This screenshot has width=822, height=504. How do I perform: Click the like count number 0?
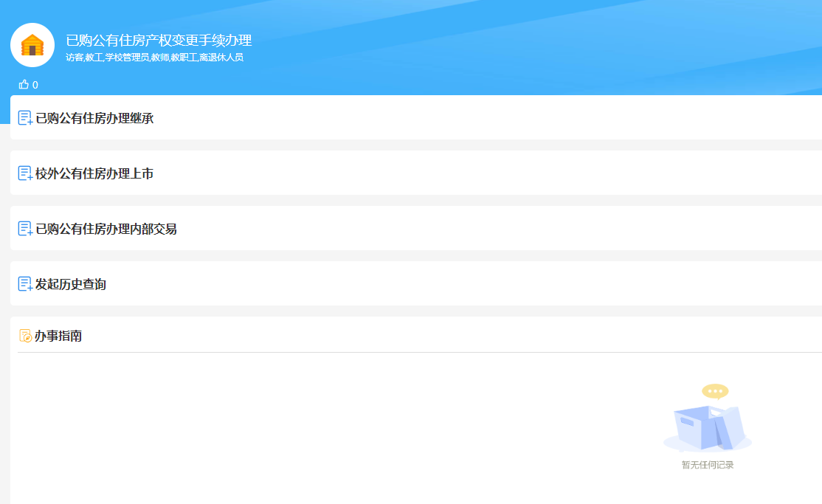(35, 85)
